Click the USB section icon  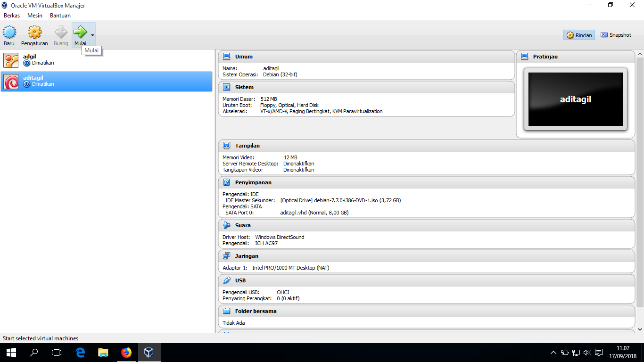point(227,280)
